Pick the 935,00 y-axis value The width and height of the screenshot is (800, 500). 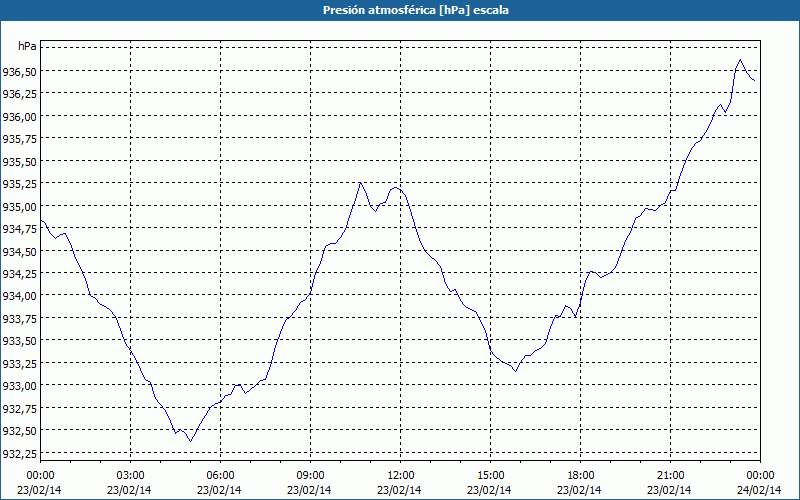pos(19,207)
